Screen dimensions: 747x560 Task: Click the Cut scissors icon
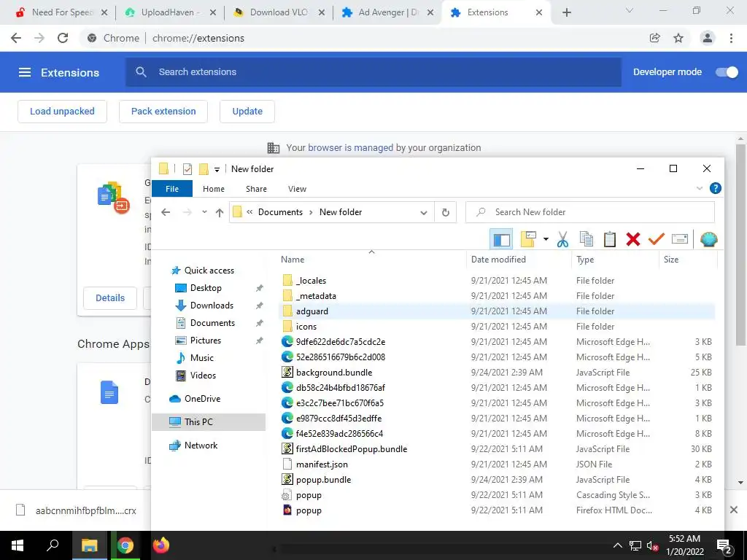[562, 239]
